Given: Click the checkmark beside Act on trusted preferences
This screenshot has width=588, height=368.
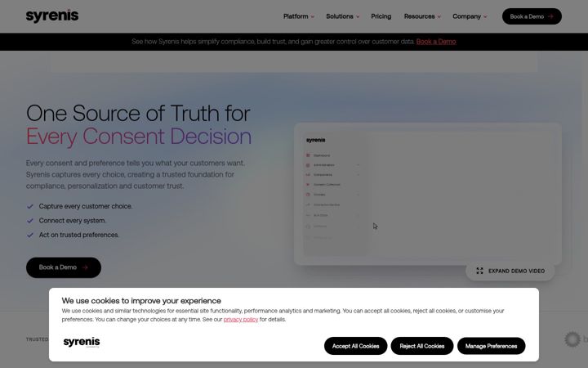Looking at the screenshot, I should [x=30, y=235].
